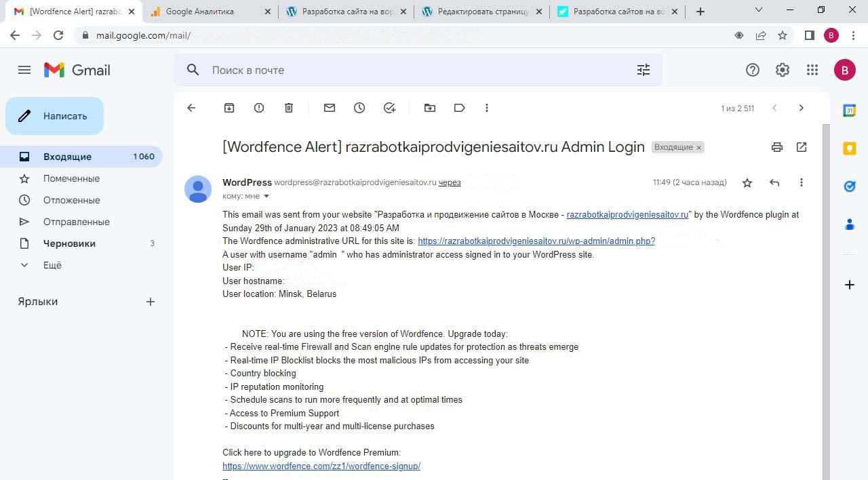
Task: Add email to tasks
Action: [x=389, y=108]
